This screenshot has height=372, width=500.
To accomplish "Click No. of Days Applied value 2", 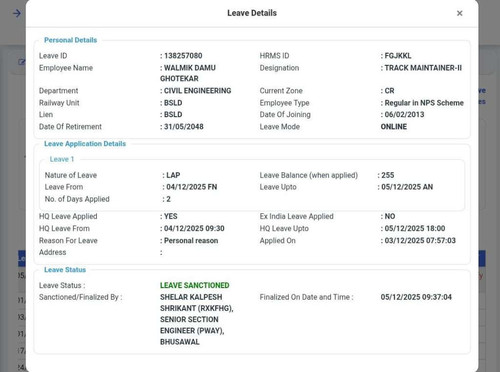I will pos(168,199).
